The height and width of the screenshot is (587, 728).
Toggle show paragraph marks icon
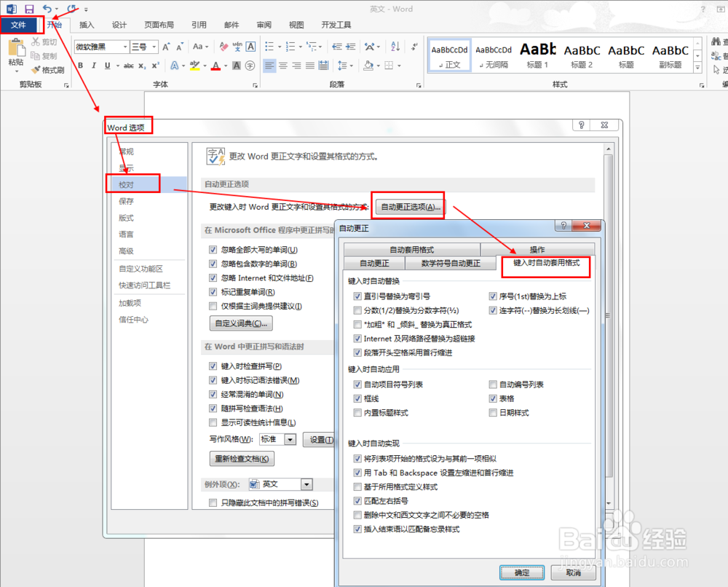(414, 47)
